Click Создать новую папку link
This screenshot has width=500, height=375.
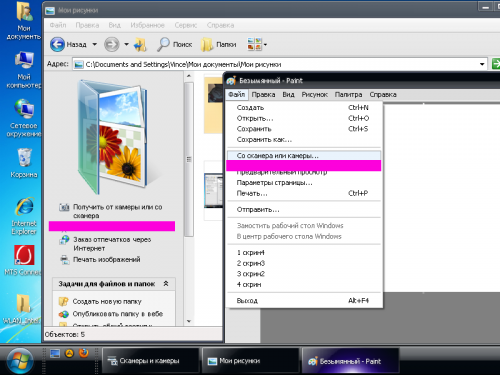(x=100, y=301)
